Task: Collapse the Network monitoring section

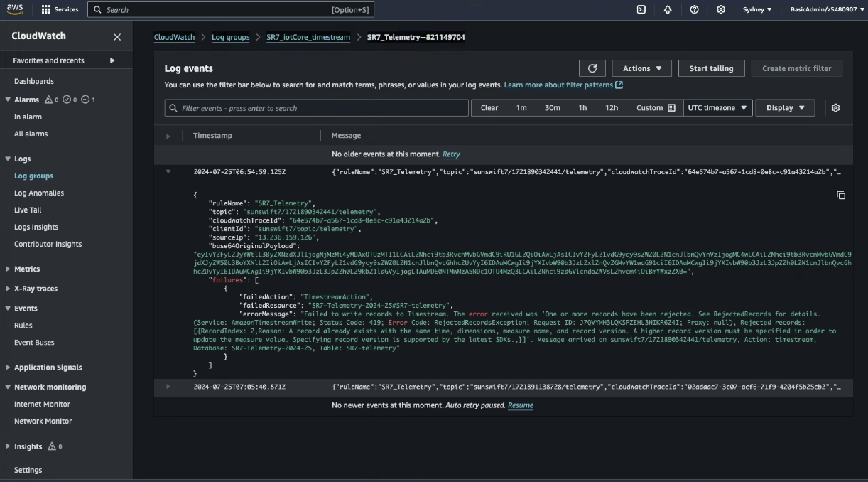Action: pyautogui.click(x=8, y=387)
